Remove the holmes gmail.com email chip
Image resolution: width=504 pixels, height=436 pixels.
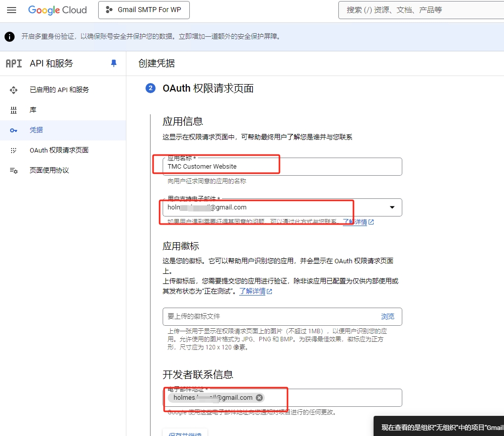click(x=259, y=398)
